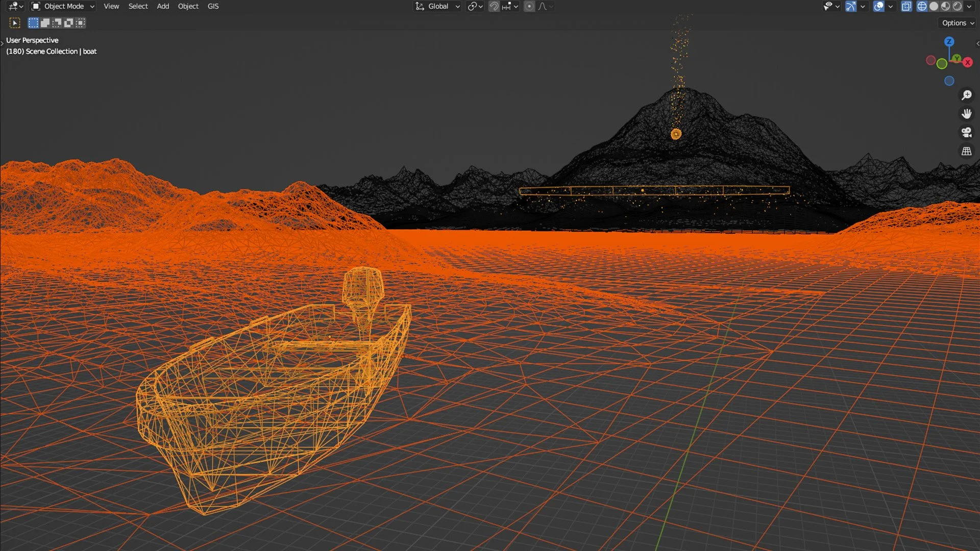This screenshot has width=980, height=551.
Task: Toggle X-ray display
Action: (906, 7)
